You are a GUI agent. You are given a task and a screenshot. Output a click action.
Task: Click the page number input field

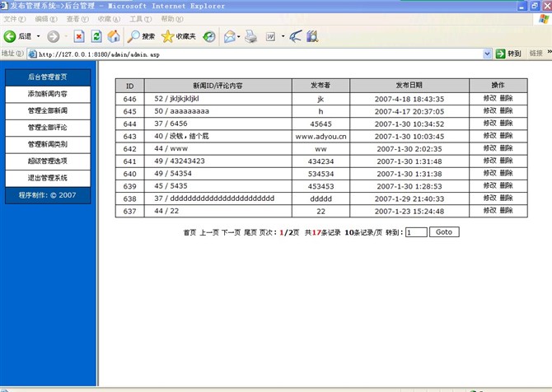pyautogui.click(x=416, y=232)
